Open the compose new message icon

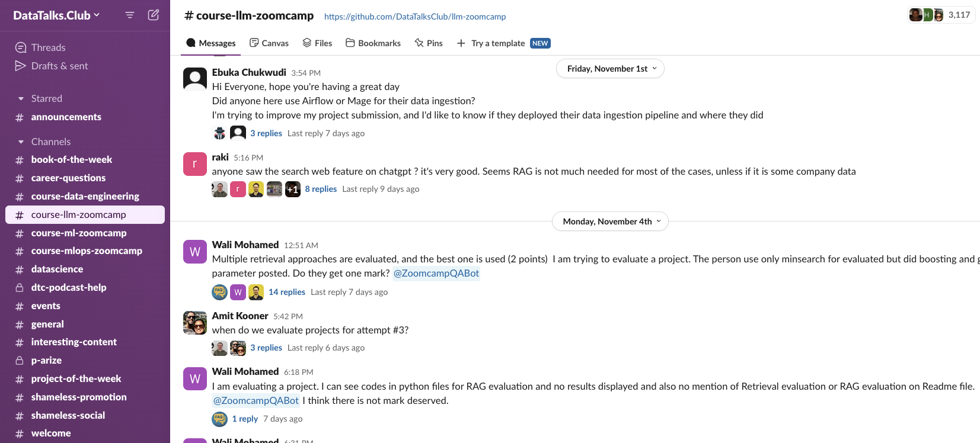point(153,15)
